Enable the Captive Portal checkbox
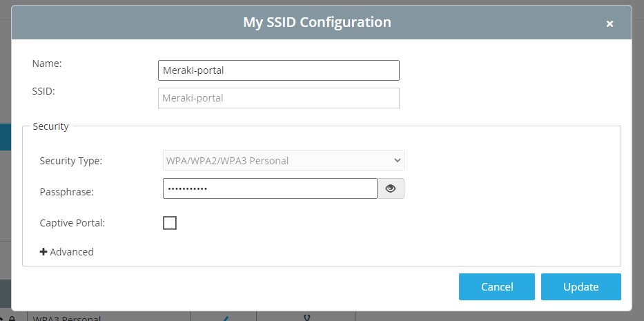Viewport: 644px width, 321px height. (170, 223)
